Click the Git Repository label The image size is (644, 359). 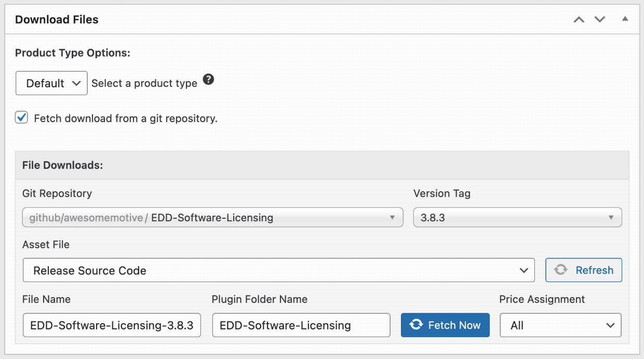click(57, 194)
